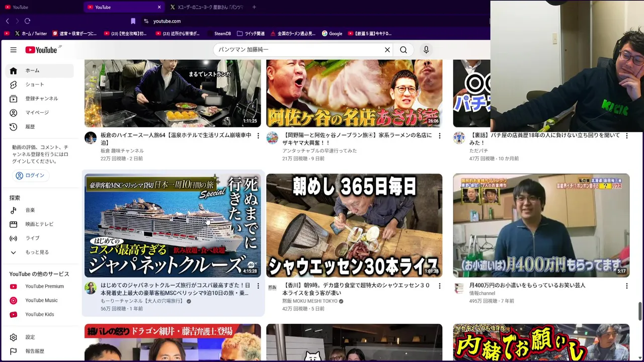
Task: Open the 細バレの怒り ドラゴン細井 thumbnail
Action: [173, 342]
